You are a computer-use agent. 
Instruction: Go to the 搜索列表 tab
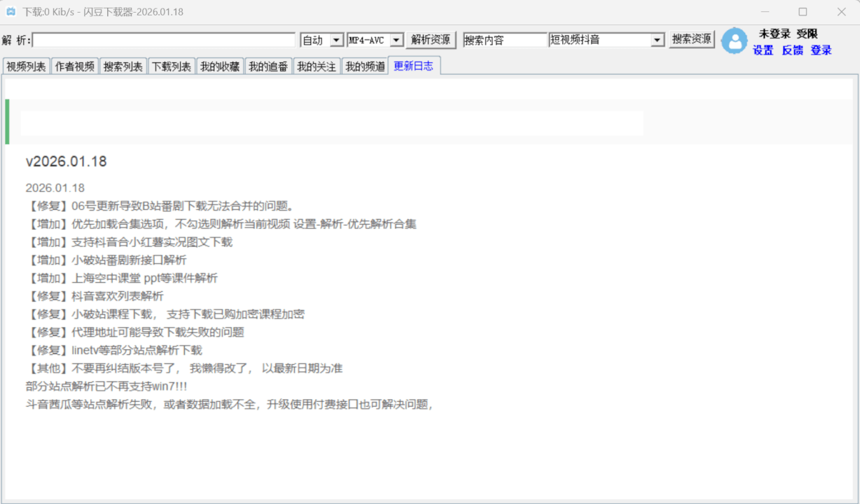point(123,66)
